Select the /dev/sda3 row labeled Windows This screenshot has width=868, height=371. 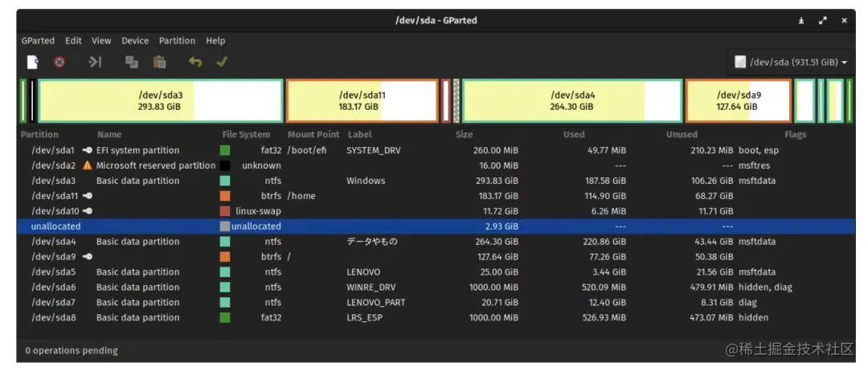coord(436,181)
